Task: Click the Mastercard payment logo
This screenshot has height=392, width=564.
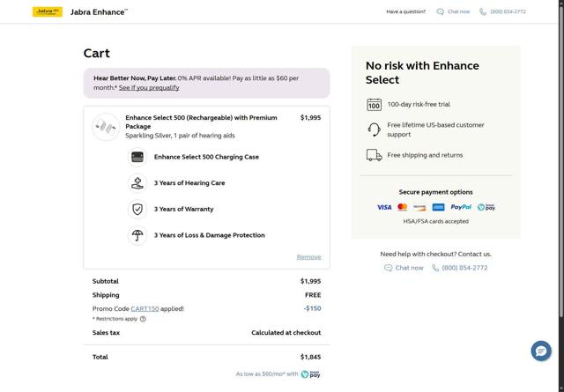Action: click(403, 207)
